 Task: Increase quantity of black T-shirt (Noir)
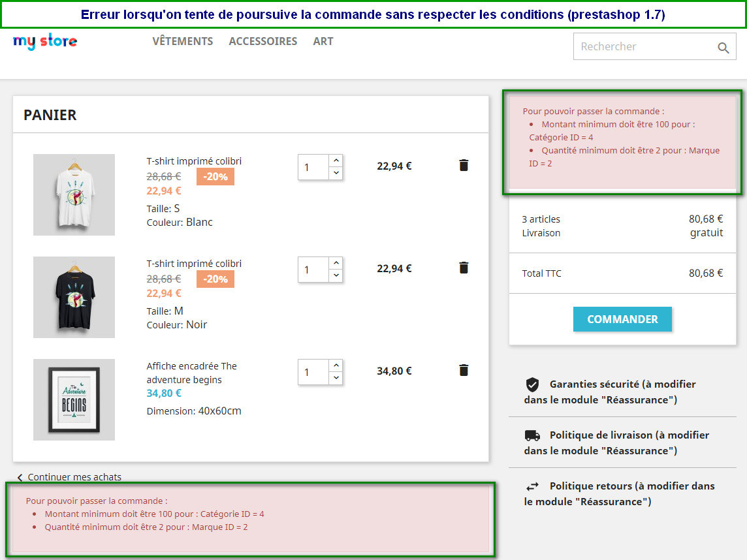[x=336, y=263]
